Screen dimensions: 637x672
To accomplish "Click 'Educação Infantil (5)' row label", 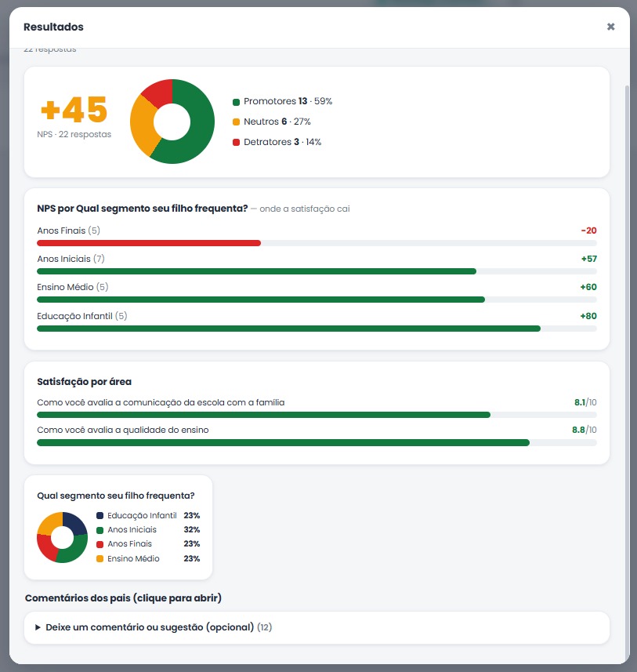I will coord(81,316).
